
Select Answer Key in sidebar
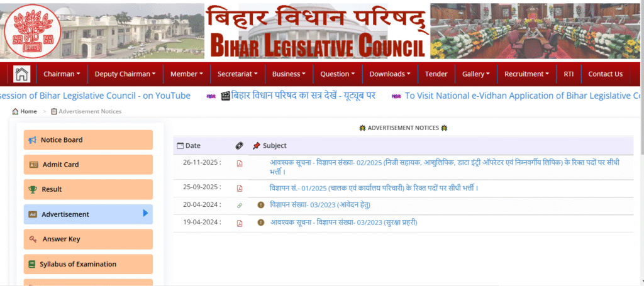coord(88,239)
